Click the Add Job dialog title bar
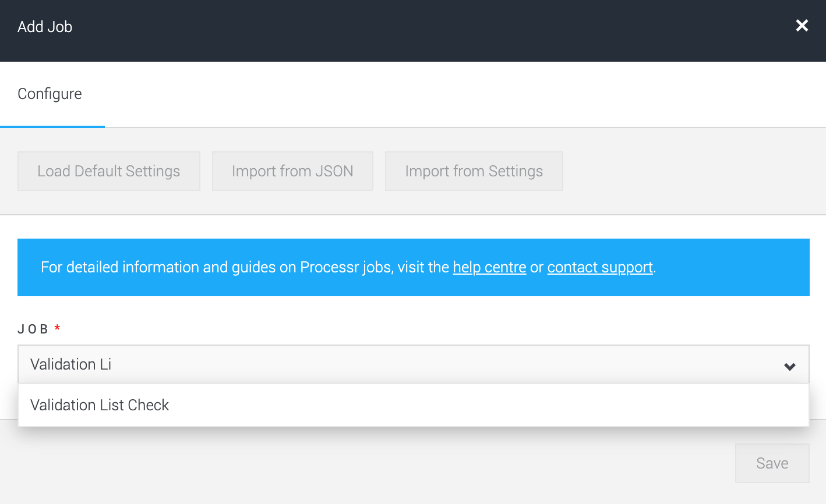 (45, 26)
